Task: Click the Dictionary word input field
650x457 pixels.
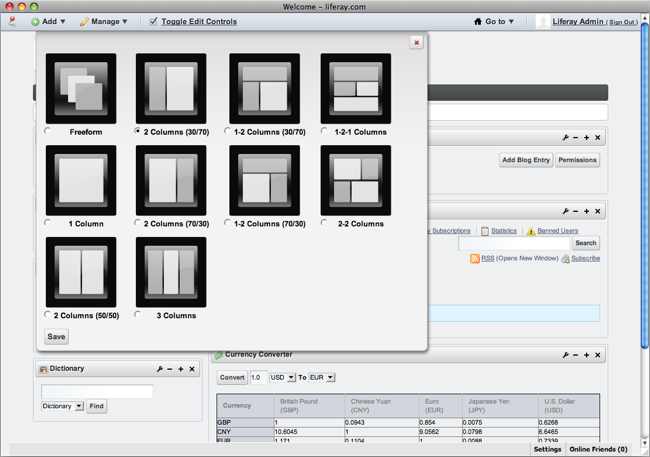Action: tap(97, 391)
